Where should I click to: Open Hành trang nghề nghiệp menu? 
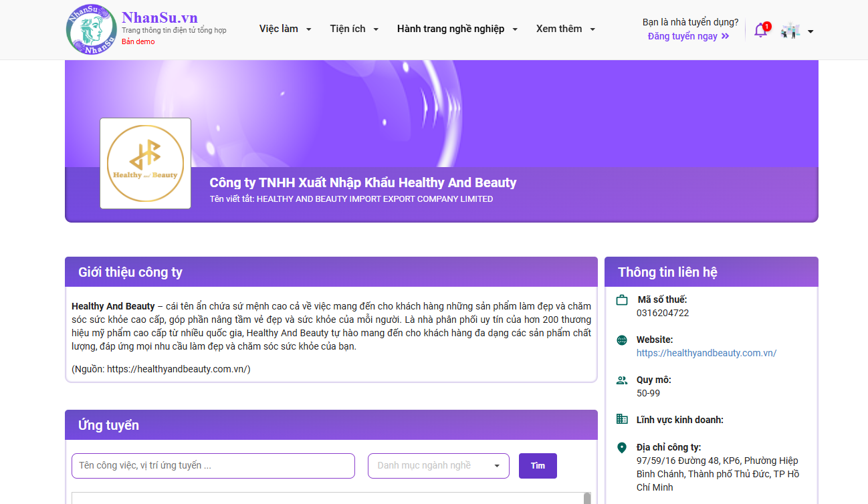(x=458, y=29)
